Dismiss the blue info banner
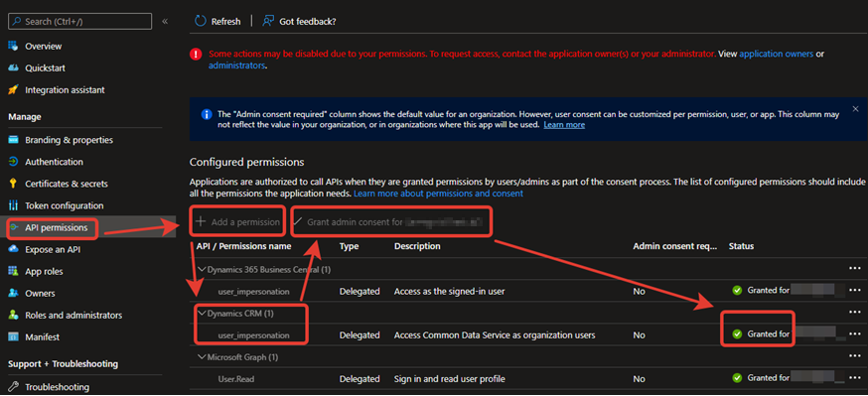This screenshot has width=868, height=396. pos(855,109)
